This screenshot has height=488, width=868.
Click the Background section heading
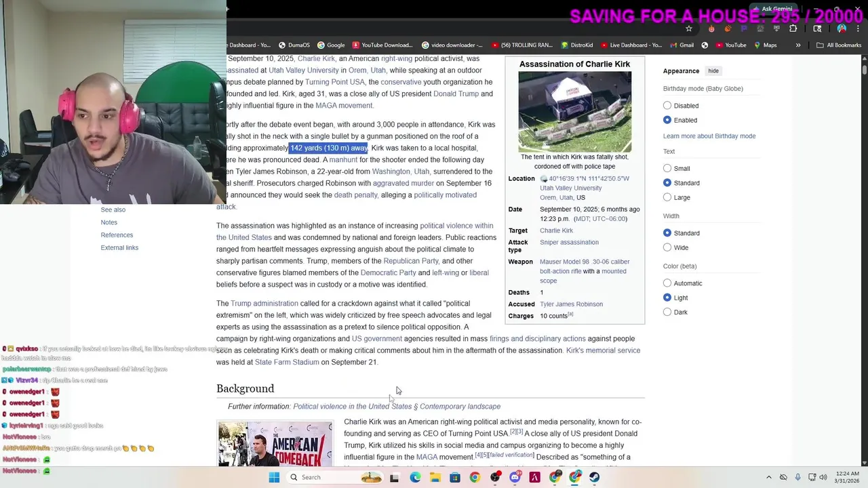(245, 388)
